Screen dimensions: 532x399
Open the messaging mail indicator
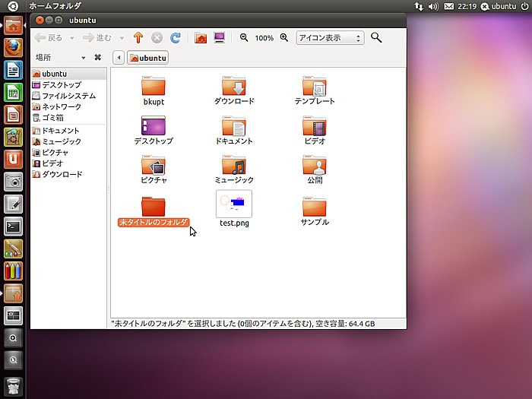[448, 6]
